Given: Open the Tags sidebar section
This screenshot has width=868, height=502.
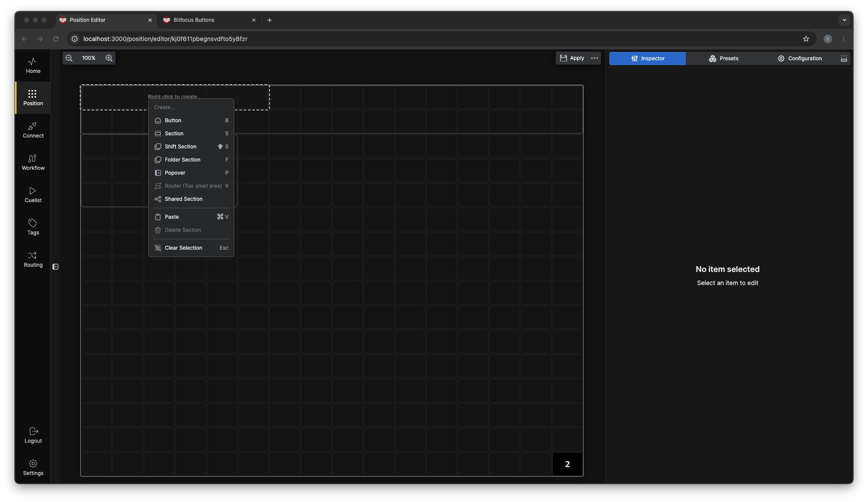Looking at the screenshot, I should point(33,227).
